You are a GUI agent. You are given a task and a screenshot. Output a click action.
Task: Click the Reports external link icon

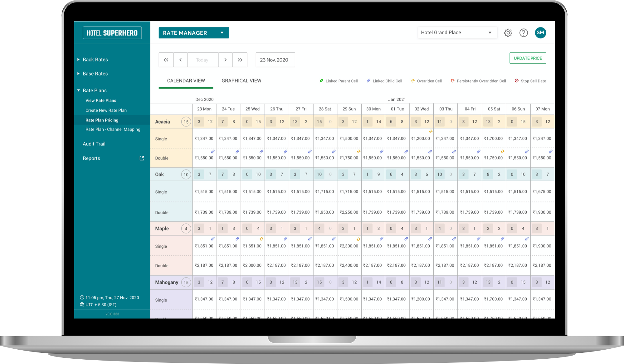(142, 158)
